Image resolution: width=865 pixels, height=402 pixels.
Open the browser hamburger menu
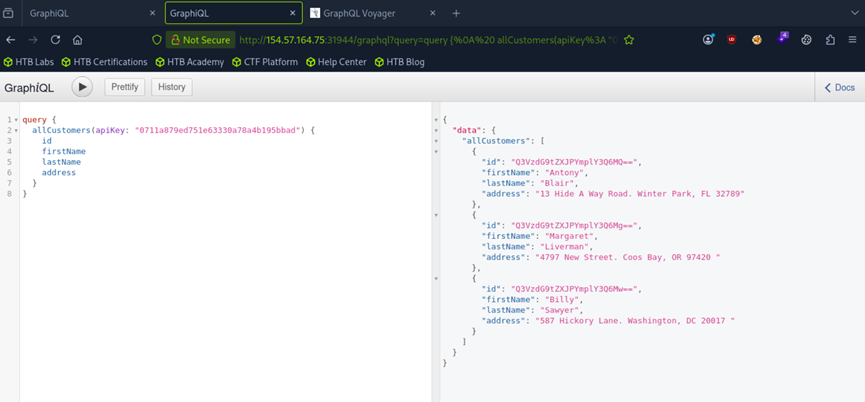pos(853,40)
